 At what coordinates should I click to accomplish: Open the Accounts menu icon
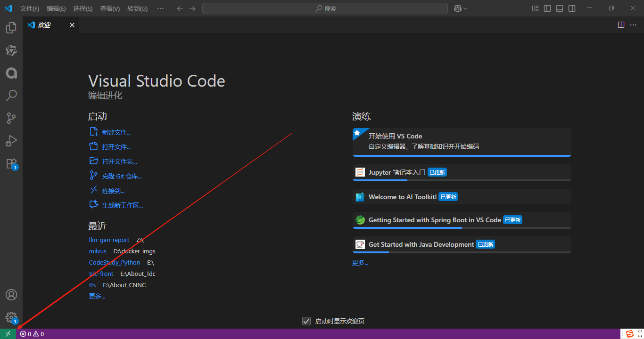click(x=11, y=295)
